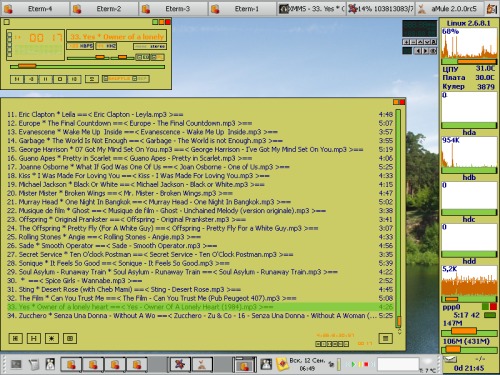Pause playback in the XMMS player
Image resolution: width=500 pixels, height=375 pixels.
(x=45, y=79)
